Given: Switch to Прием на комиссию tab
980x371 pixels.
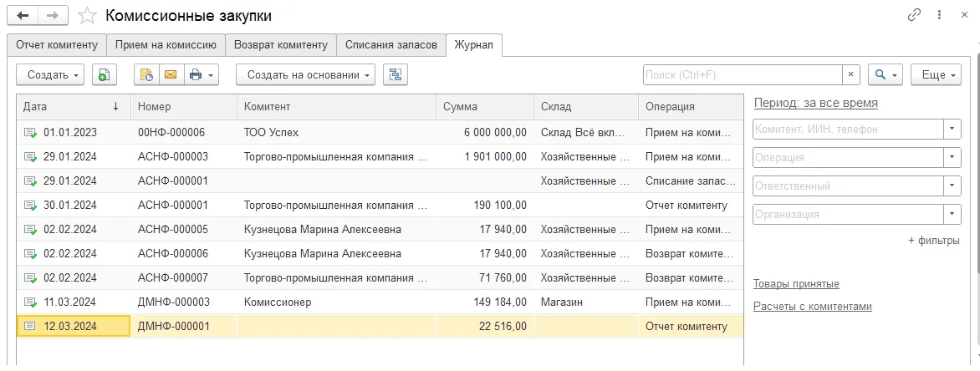Looking at the screenshot, I should point(166,45).
